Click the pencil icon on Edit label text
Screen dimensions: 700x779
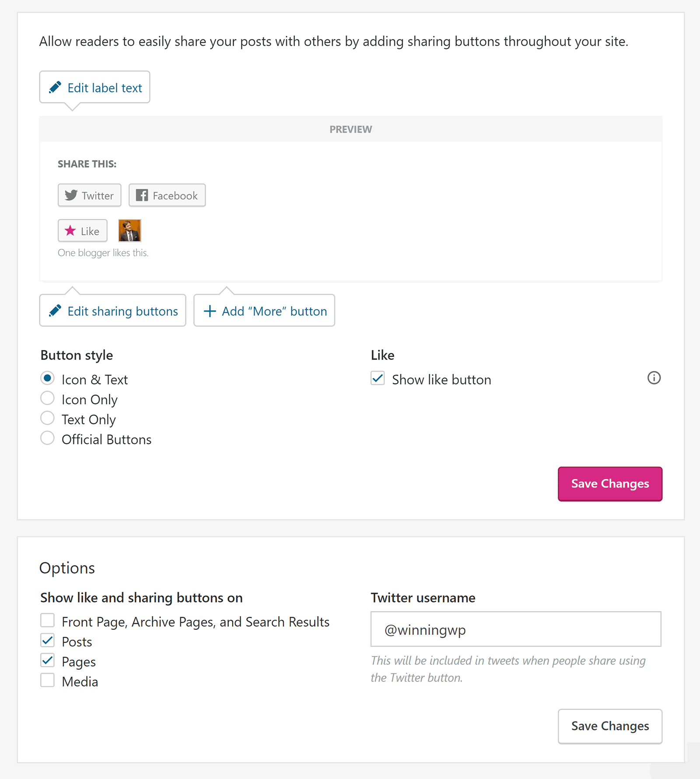(55, 87)
